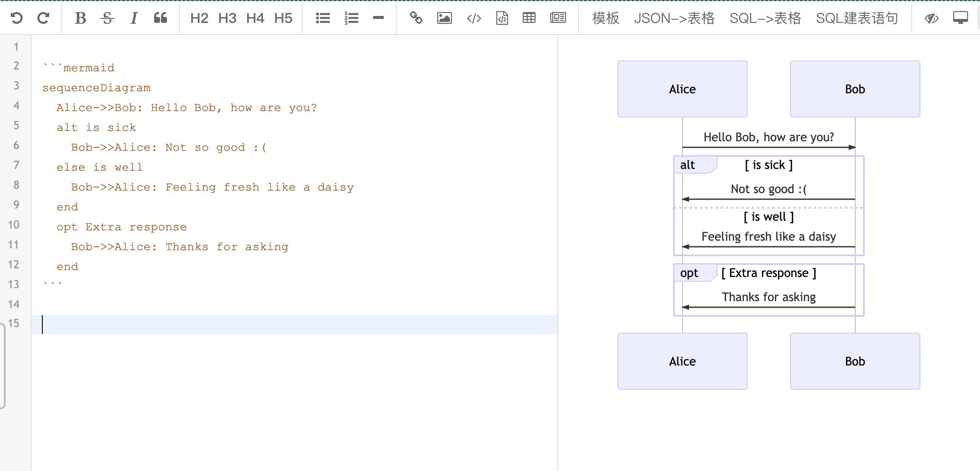
Task: Click '[ is well ]' diagram label
Action: 769,217
